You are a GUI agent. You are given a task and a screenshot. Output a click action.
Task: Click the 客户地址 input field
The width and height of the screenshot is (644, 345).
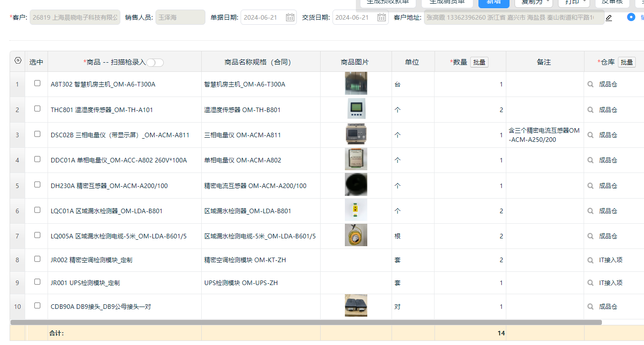click(x=514, y=17)
